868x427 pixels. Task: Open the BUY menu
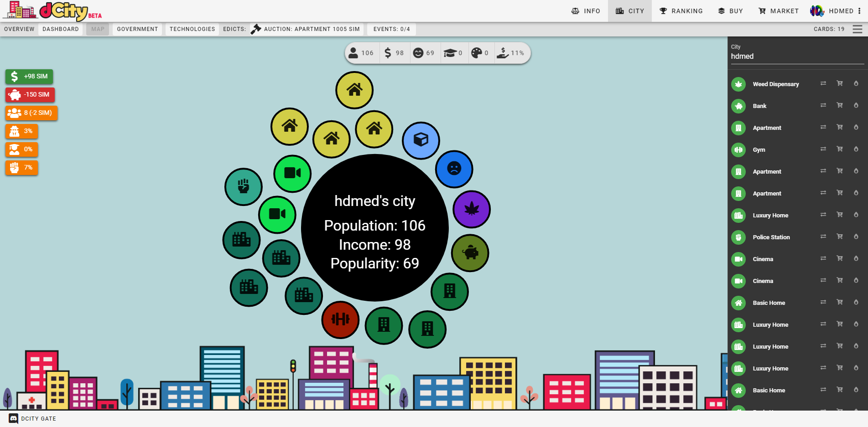click(x=730, y=11)
